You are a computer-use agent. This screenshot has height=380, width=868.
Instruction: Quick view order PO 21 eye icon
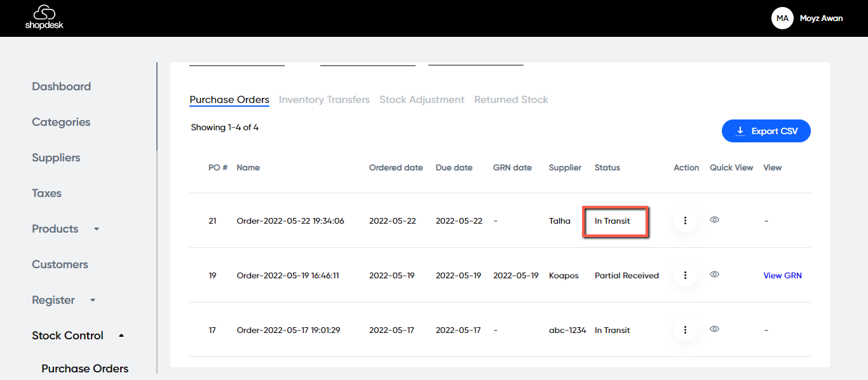(714, 220)
